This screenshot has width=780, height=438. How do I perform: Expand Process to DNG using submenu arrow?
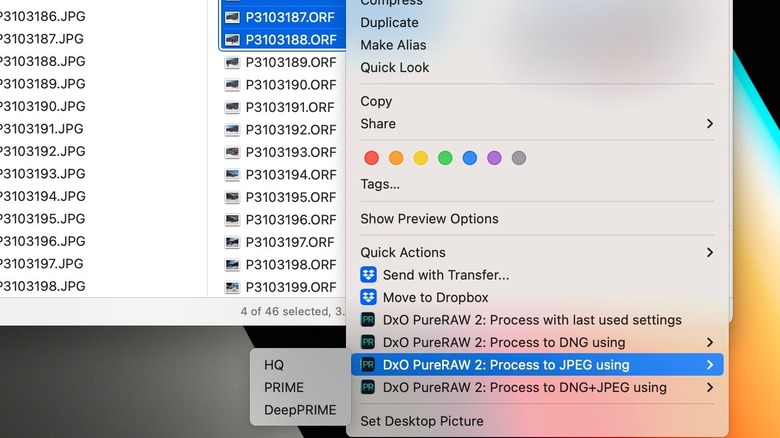(x=710, y=342)
